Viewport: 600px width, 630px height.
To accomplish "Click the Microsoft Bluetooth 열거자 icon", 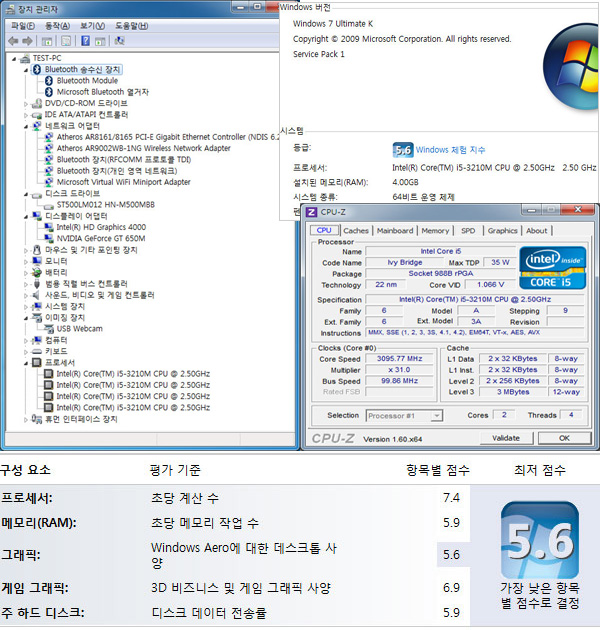I will 49,92.
